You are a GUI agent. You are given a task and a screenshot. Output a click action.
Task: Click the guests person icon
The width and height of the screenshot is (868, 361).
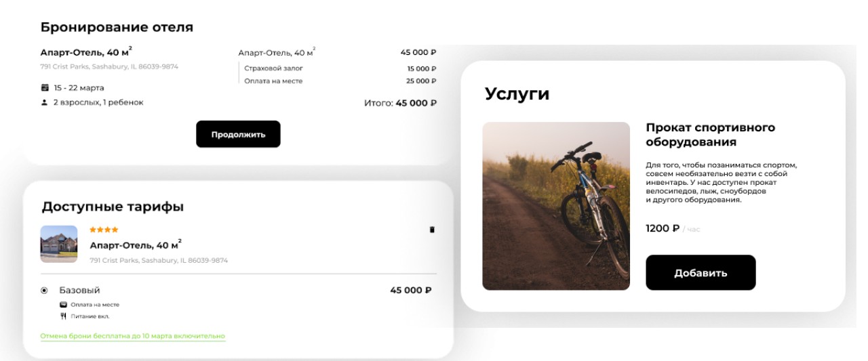click(45, 102)
